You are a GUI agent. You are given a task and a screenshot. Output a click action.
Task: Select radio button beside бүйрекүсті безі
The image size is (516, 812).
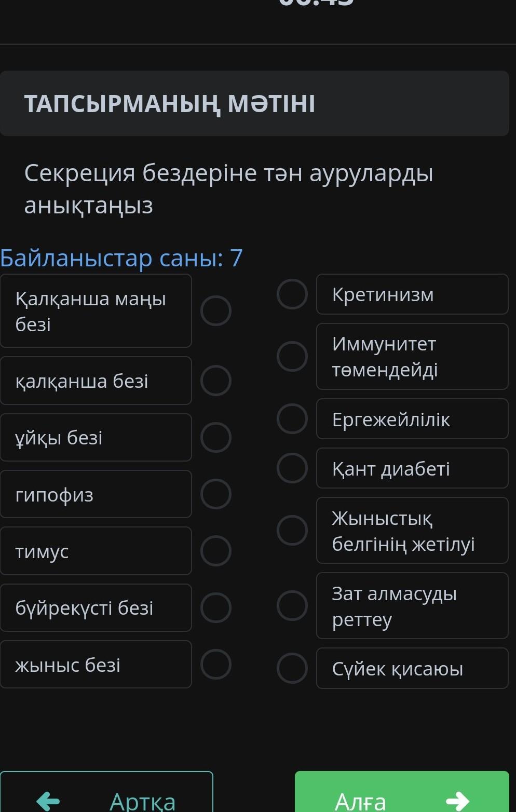tap(216, 607)
